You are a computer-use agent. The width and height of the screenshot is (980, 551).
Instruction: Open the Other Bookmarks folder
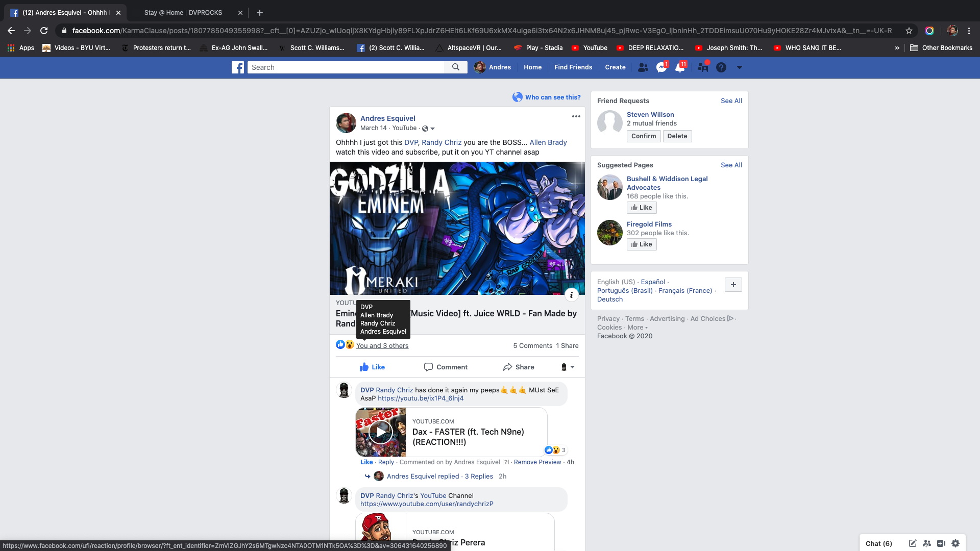pos(941,48)
